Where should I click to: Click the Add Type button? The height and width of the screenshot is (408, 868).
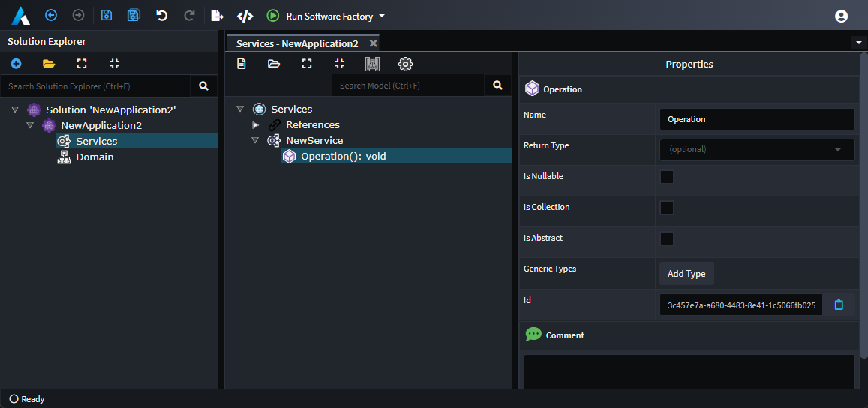tap(686, 274)
